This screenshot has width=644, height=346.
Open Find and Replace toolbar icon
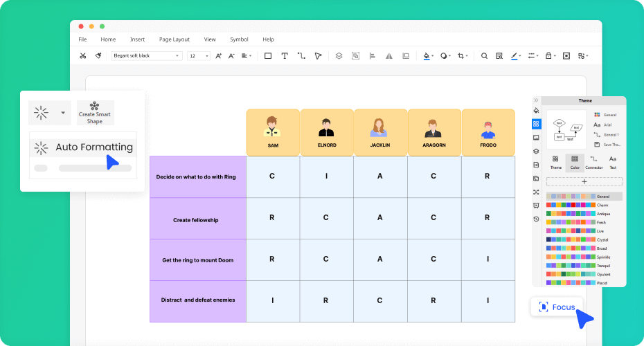(499, 56)
